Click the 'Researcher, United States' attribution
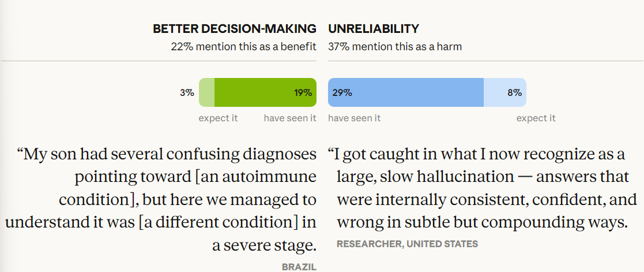Screen dimensions: 644x272 click(x=407, y=244)
